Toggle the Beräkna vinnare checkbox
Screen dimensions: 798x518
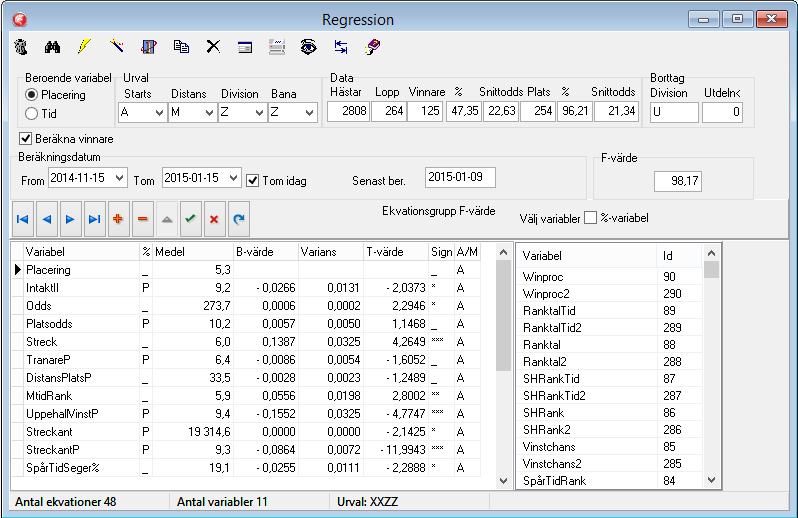click(25, 138)
